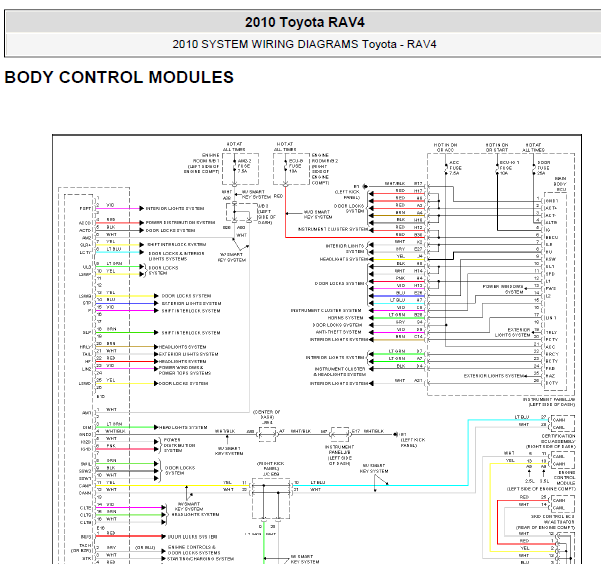Screen dimensions: 601x564
Task: Click 'HOT IN ON OR ACC' text
Action: point(445,148)
